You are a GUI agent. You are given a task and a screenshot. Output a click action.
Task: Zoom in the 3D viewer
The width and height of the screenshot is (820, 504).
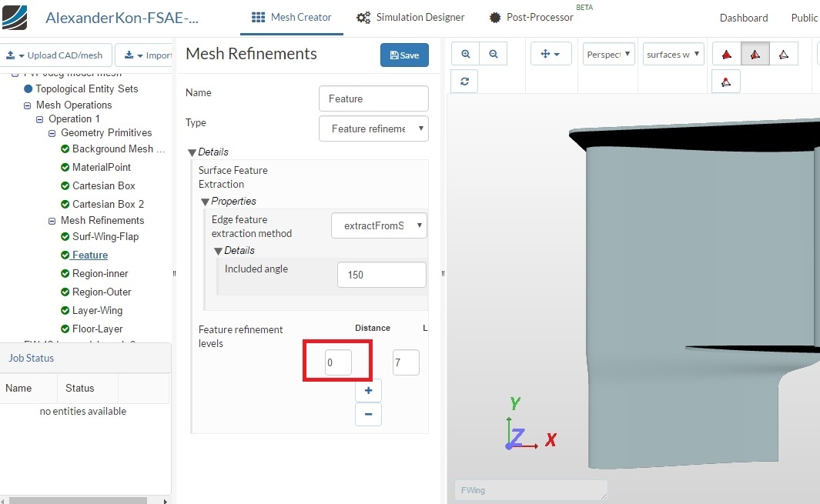(x=465, y=55)
